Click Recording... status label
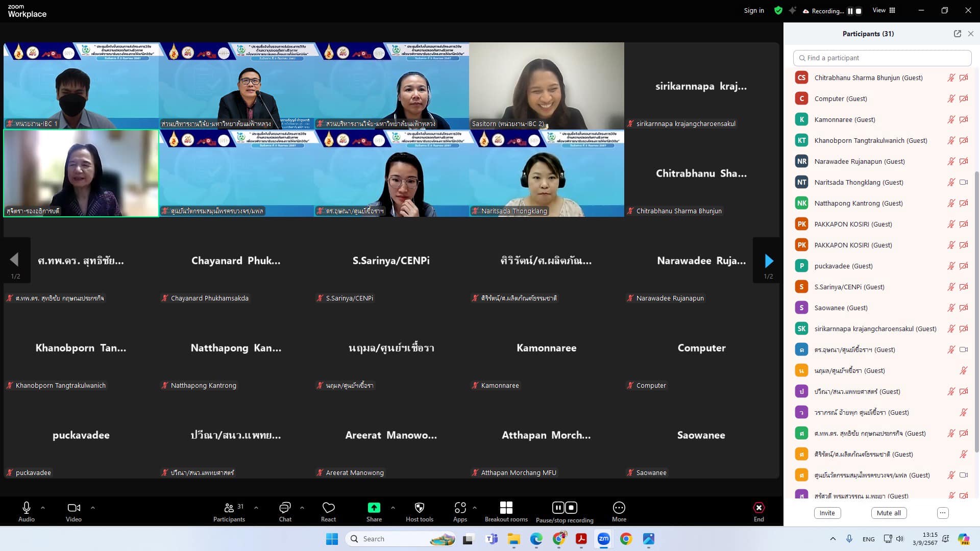980x551 pixels. tap(827, 11)
